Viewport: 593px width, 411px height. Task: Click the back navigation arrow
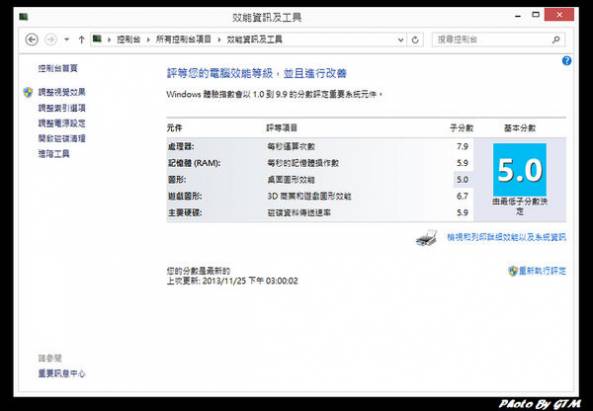pos(32,39)
